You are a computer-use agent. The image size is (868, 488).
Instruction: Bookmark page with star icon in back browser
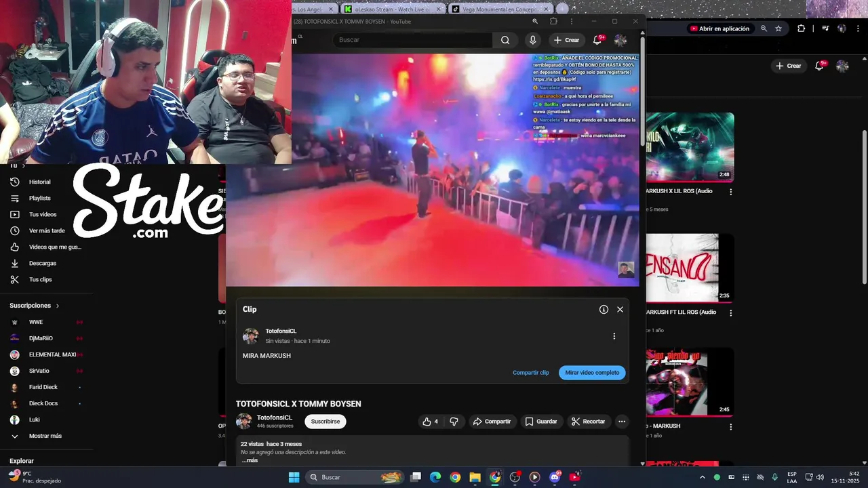tap(778, 28)
